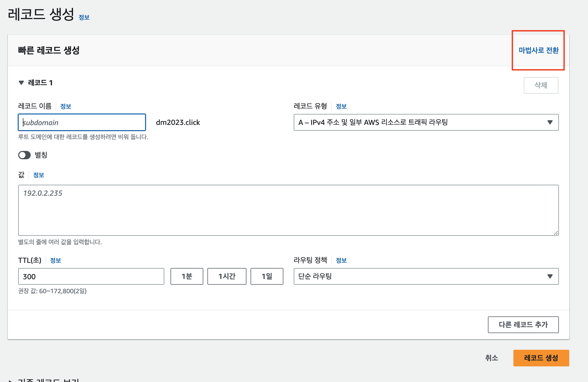Viewport: 588px width, 382px height.
Task: Click 다른 레코드 추가 button
Action: pos(523,324)
